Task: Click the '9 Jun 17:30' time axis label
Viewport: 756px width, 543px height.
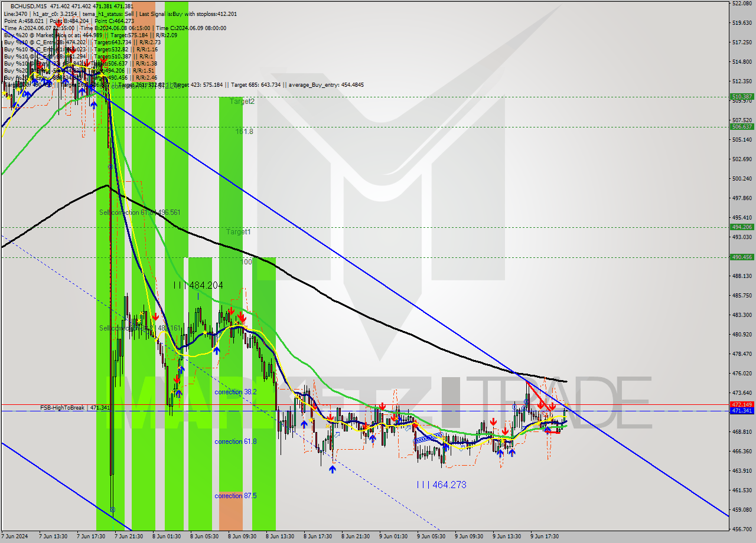Action: [545, 537]
